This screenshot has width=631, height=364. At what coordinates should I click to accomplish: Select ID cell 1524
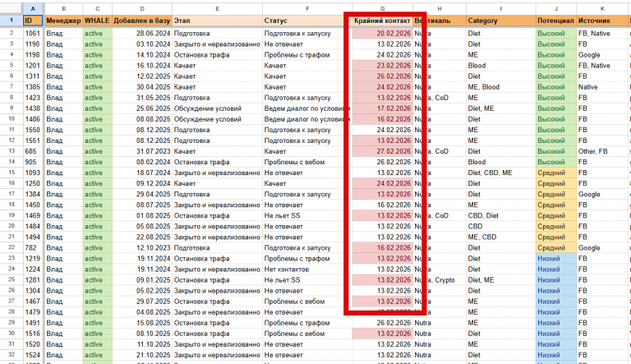[x=33, y=355]
